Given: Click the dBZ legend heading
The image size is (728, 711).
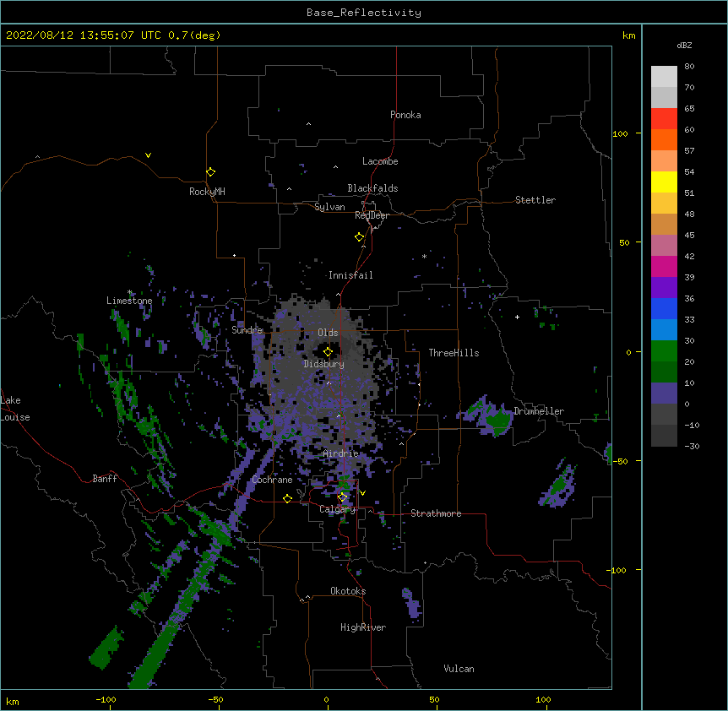Looking at the screenshot, I should (x=684, y=45).
